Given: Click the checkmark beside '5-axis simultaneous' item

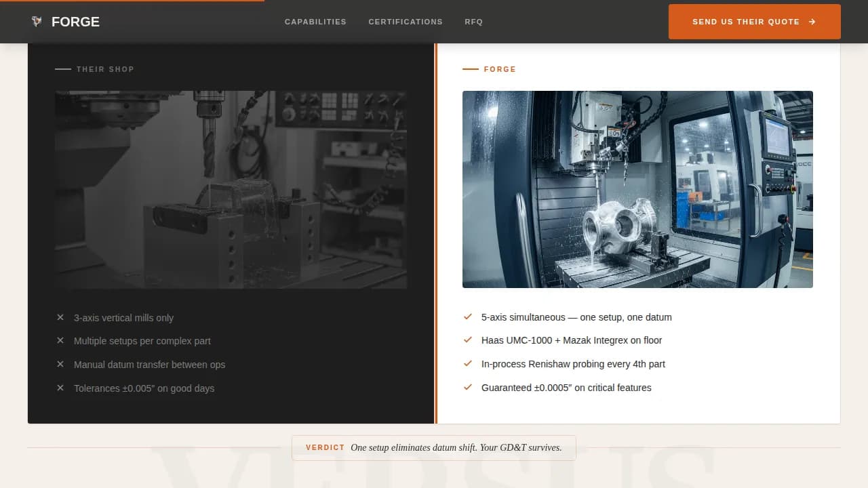Looking at the screenshot, I should coord(468,317).
